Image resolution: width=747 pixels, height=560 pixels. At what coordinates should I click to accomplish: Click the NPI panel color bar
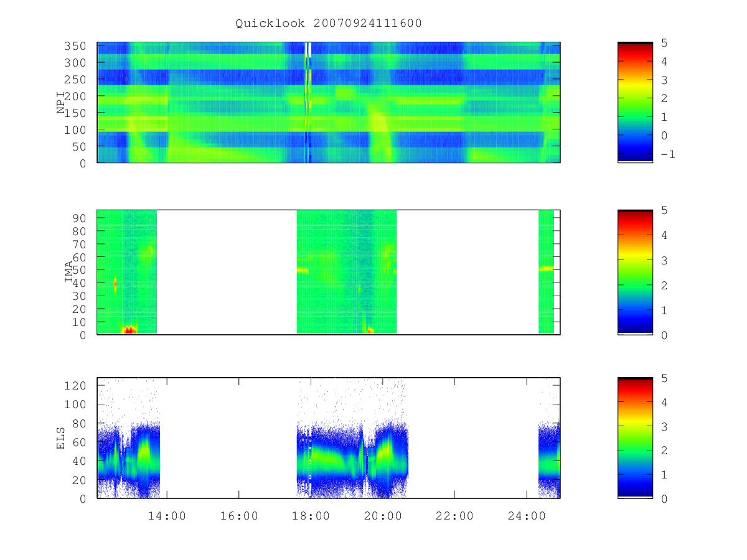[635, 102]
